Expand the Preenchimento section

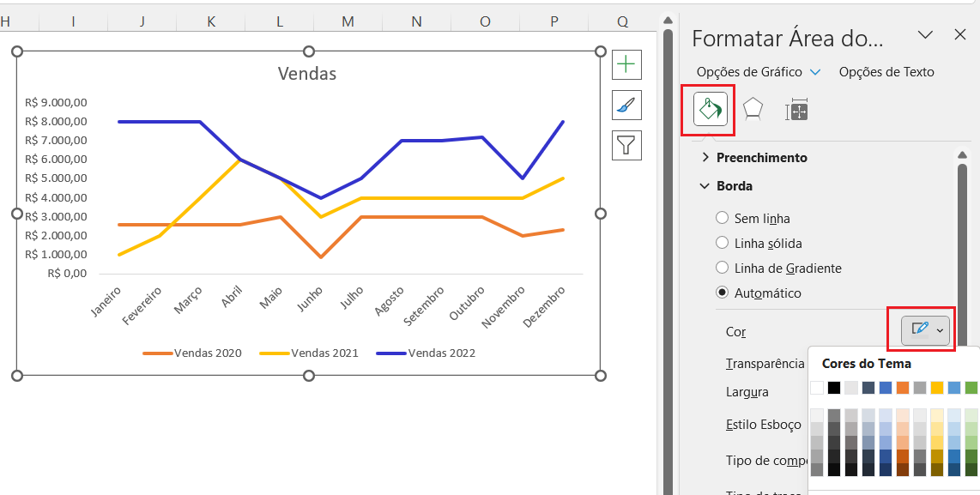pos(761,158)
